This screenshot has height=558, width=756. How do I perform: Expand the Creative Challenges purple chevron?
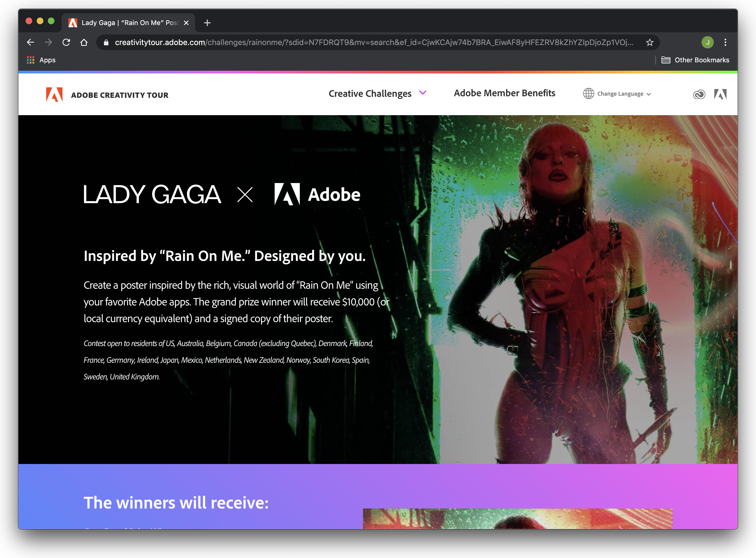(422, 93)
